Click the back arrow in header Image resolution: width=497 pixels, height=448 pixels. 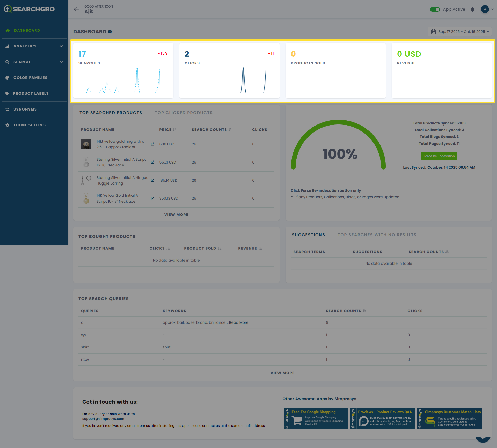(x=76, y=9)
